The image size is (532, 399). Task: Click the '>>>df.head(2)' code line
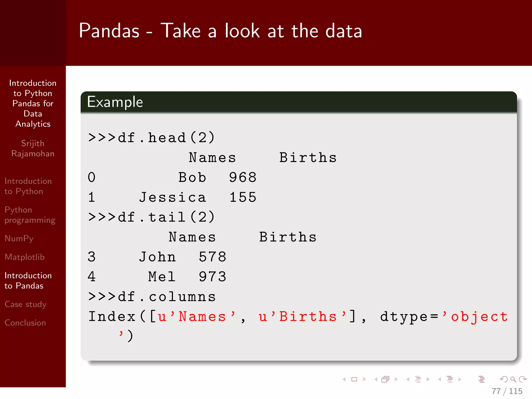[x=151, y=137]
